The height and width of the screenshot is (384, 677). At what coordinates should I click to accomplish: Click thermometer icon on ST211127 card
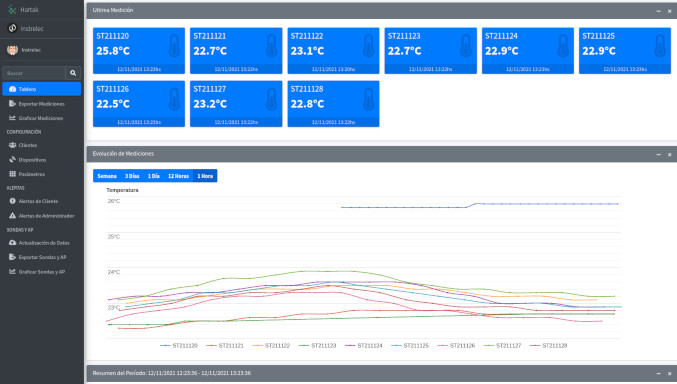click(271, 99)
